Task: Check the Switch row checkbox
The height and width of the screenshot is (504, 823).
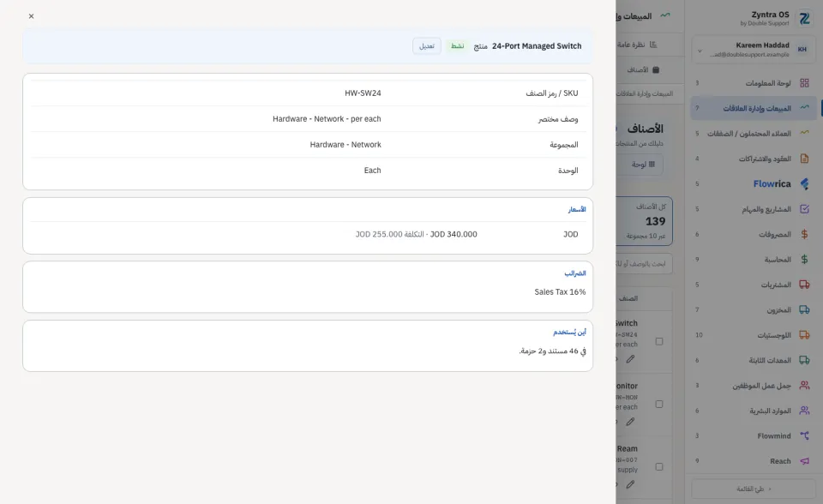Action: [659, 341]
